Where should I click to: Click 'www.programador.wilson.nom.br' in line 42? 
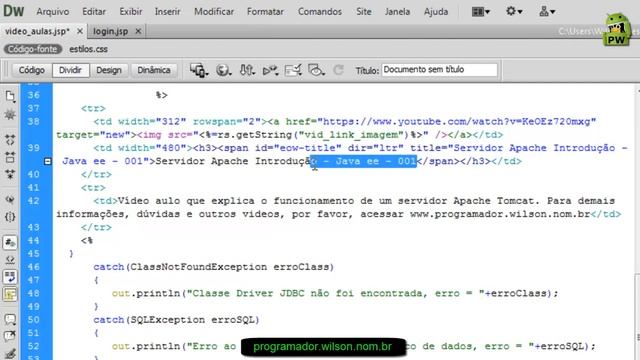tap(500, 214)
